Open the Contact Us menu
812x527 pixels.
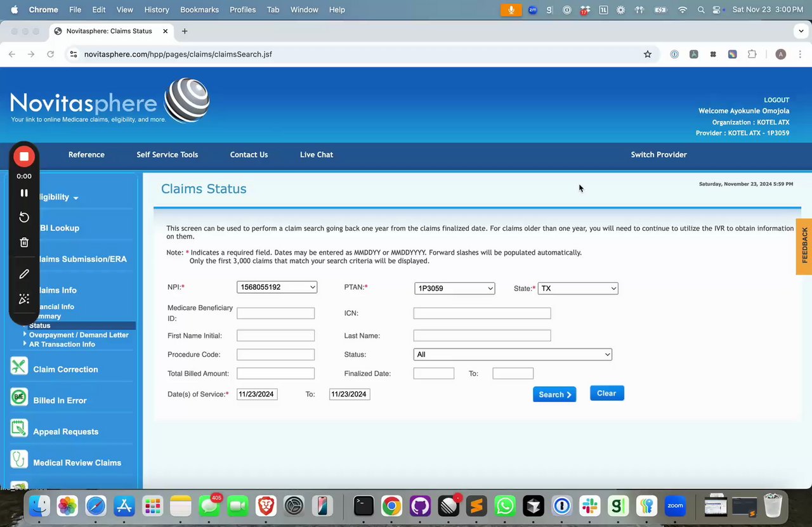point(249,155)
